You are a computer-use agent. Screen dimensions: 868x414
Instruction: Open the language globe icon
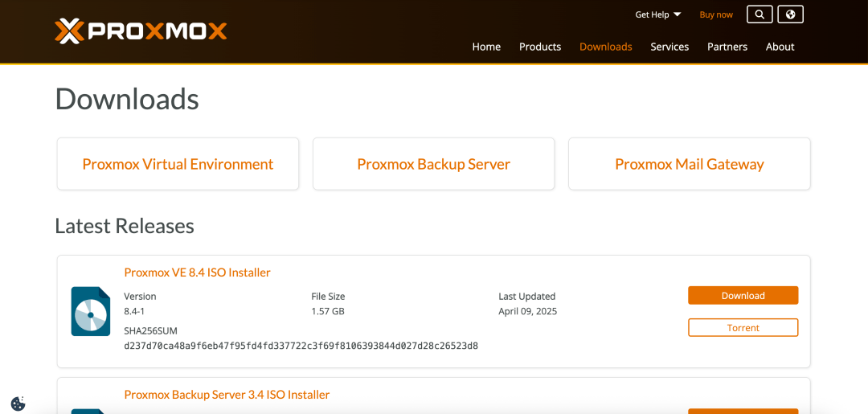point(791,14)
